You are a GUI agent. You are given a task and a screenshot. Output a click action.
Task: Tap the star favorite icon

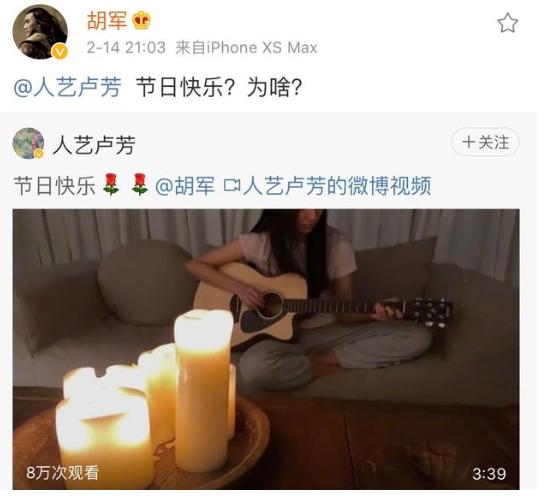click(507, 23)
